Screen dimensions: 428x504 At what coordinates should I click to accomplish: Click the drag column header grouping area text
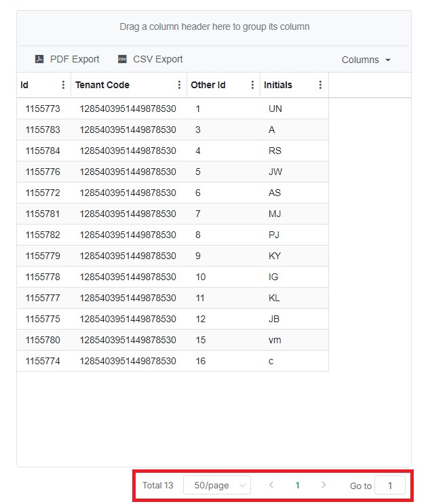[x=214, y=26]
